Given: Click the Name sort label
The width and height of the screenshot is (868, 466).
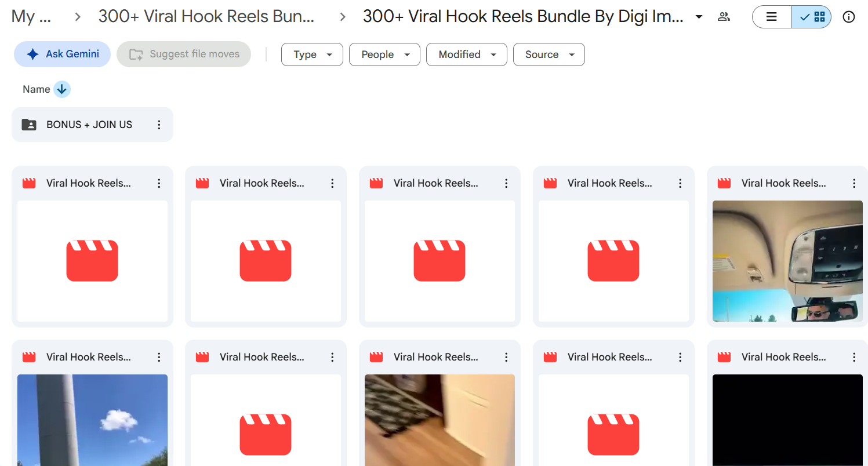Looking at the screenshot, I should [36, 89].
